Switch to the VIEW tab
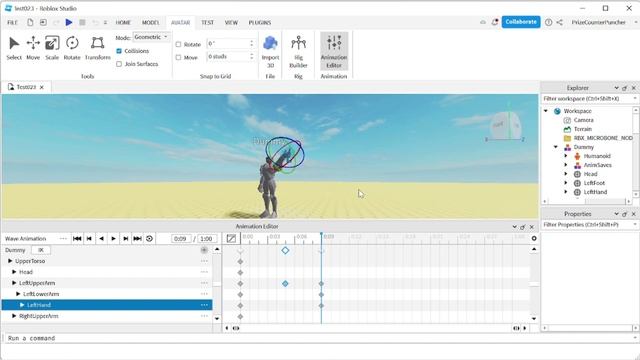The image size is (640, 360). coord(231,22)
